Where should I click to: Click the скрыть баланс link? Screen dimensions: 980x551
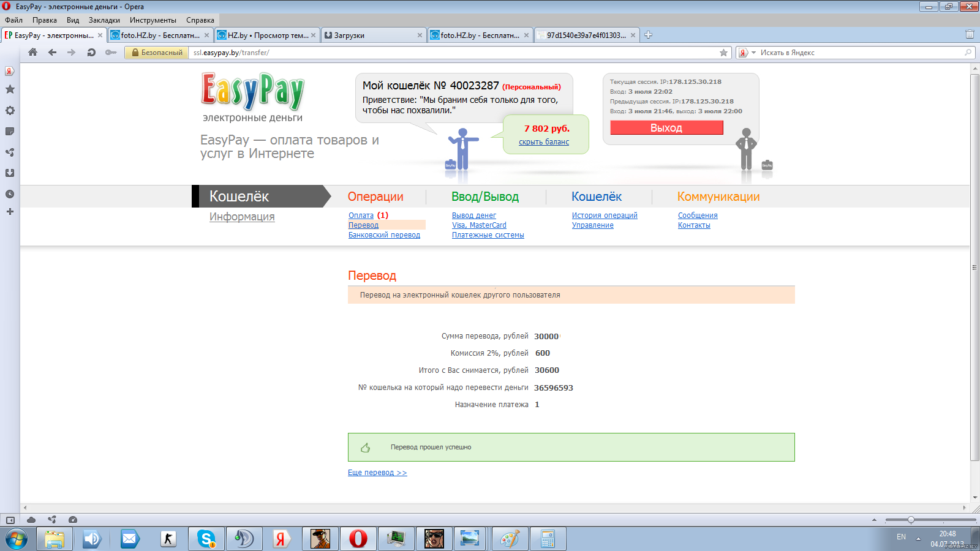click(x=544, y=142)
